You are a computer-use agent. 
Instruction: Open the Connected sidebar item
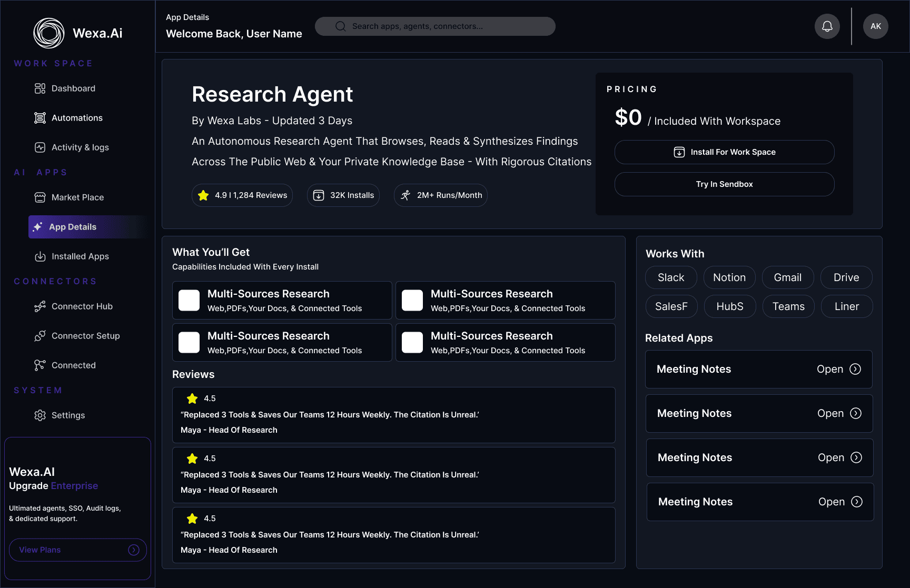73,365
